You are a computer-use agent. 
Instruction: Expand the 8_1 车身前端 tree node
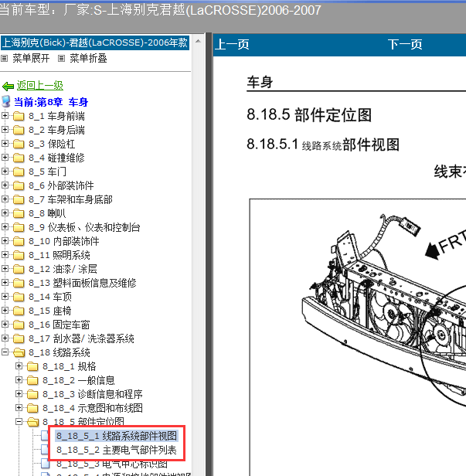tap(5, 116)
